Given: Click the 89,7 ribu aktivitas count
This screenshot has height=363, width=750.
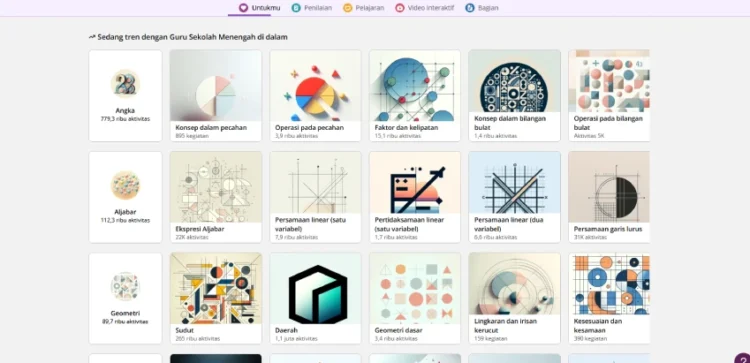Looking at the screenshot, I should (x=125, y=322).
